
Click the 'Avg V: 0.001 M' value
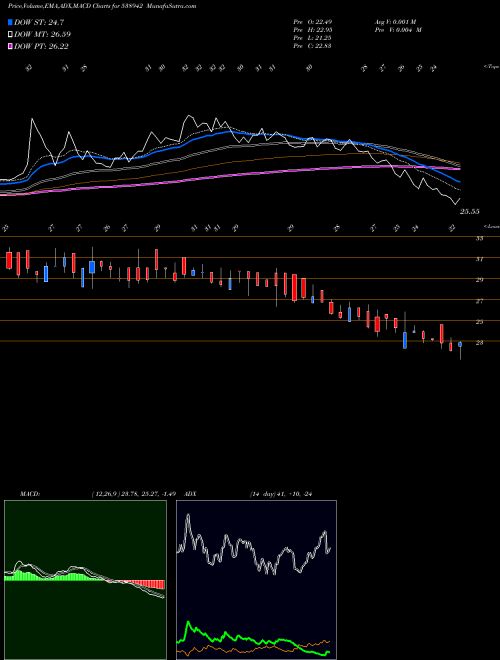[395, 22]
